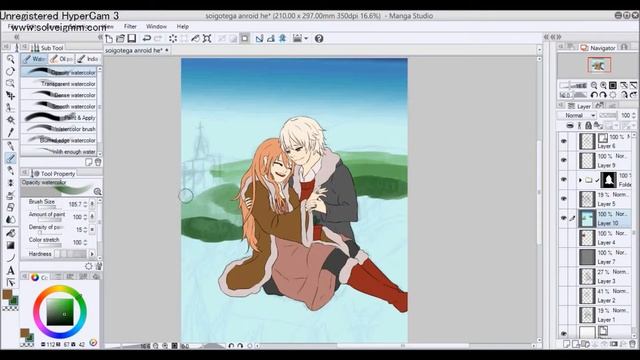Select the soigotega anroid he document tab

(x=137, y=51)
